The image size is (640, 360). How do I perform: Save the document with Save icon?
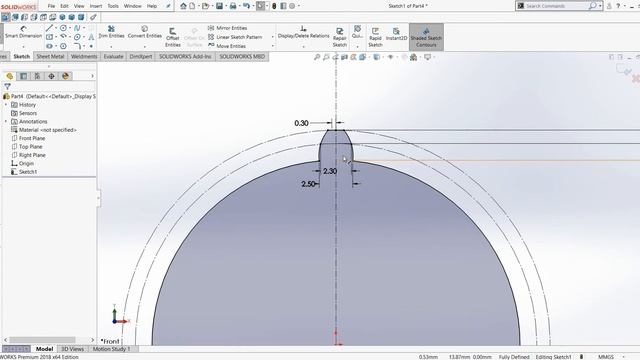[x=219, y=6]
